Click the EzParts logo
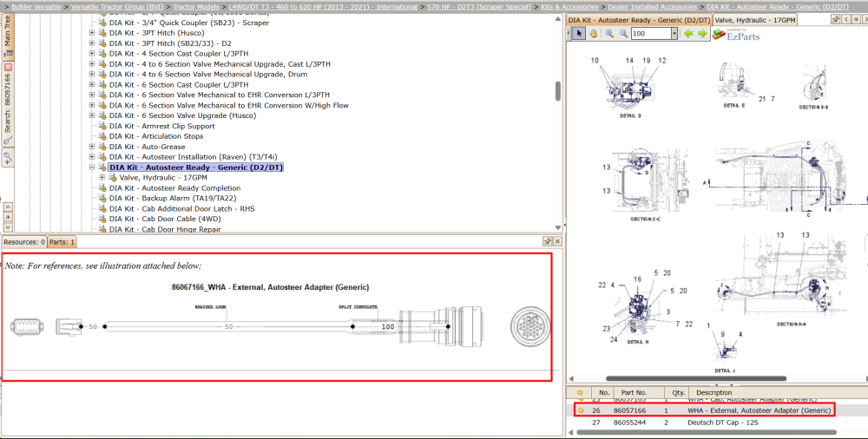This screenshot has height=439, width=868. pos(736,35)
